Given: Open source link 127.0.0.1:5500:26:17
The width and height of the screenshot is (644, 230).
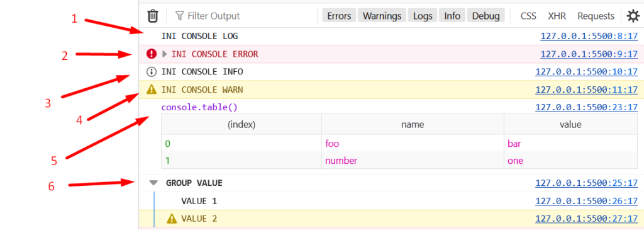Looking at the screenshot, I should tap(587, 201).
